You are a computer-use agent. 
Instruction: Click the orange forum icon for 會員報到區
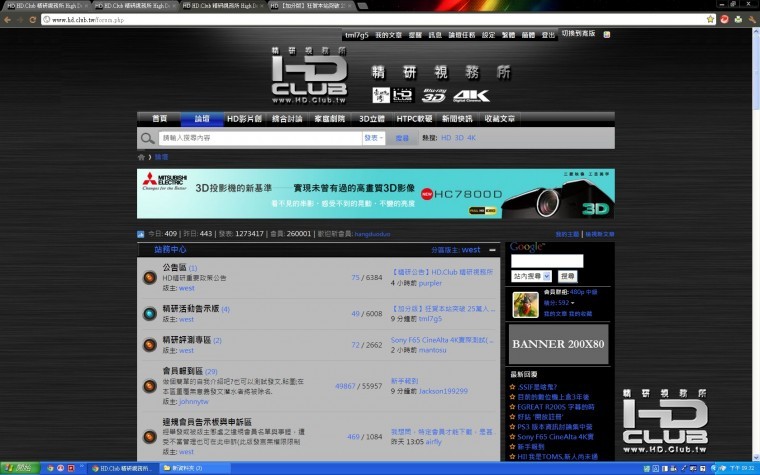pos(150,386)
